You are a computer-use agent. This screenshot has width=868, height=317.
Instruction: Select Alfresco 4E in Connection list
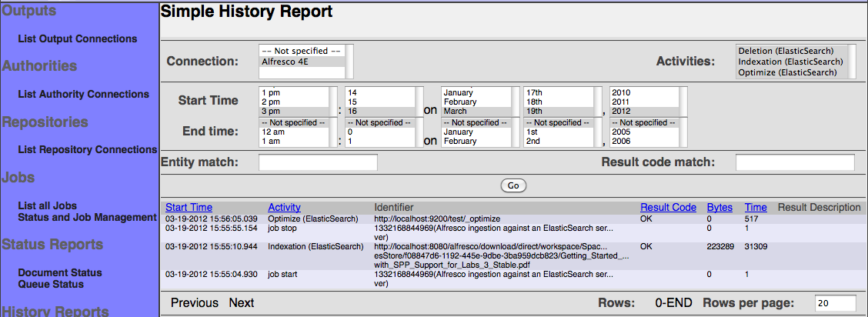pos(300,62)
